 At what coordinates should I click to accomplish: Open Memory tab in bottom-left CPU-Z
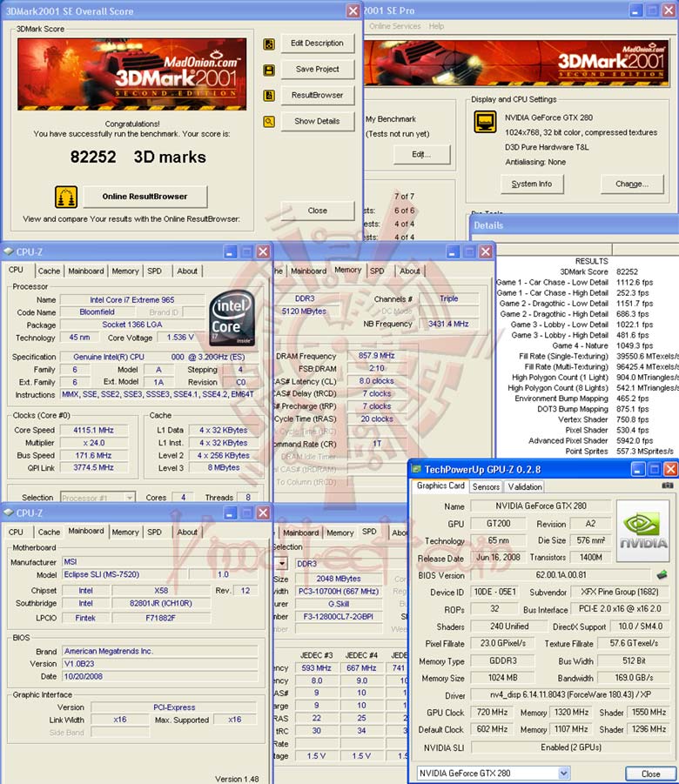(125, 532)
